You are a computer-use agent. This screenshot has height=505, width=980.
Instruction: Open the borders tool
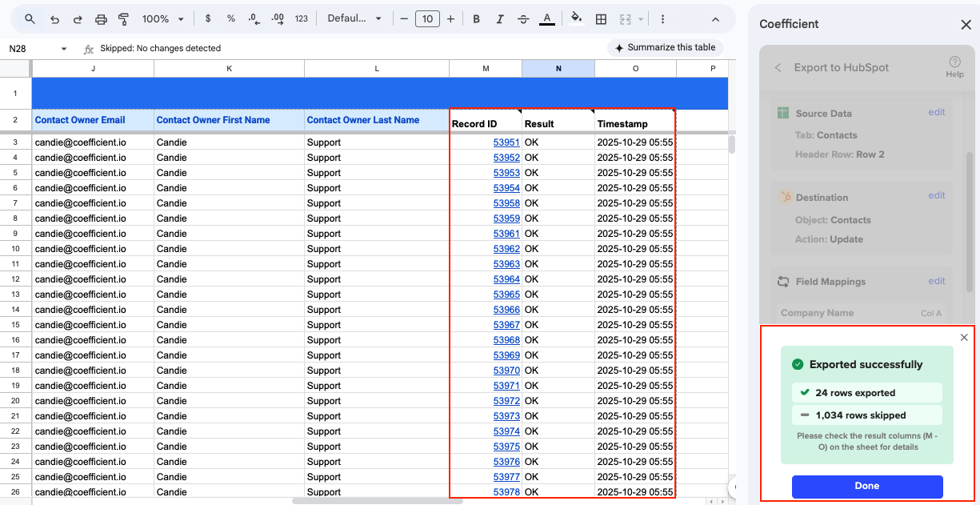click(x=601, y=18)
